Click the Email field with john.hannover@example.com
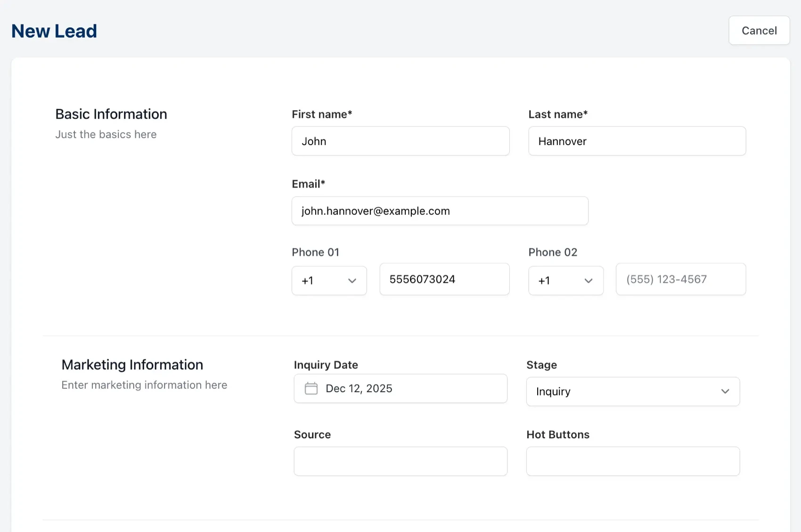The image size is (801, 532). point(440,211)
